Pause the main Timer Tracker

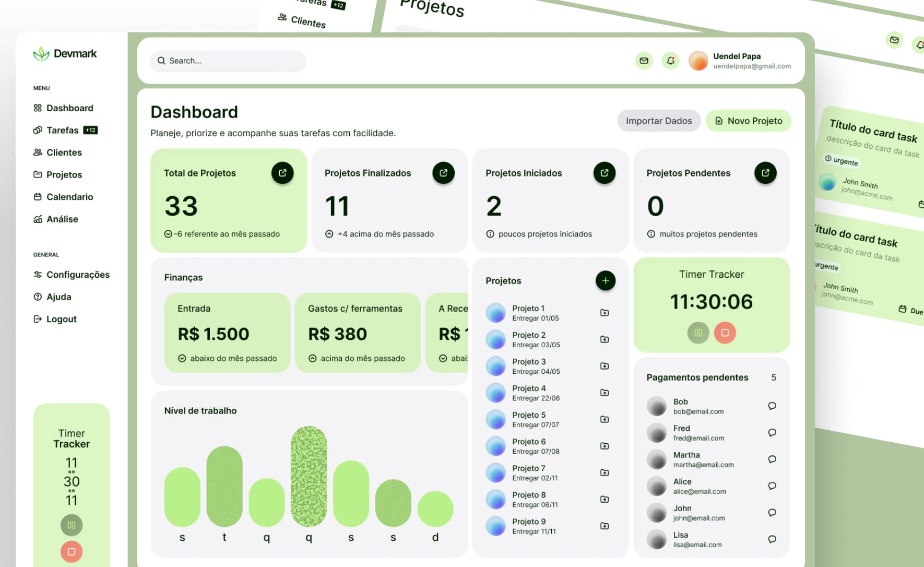click(x=698, y=333)
